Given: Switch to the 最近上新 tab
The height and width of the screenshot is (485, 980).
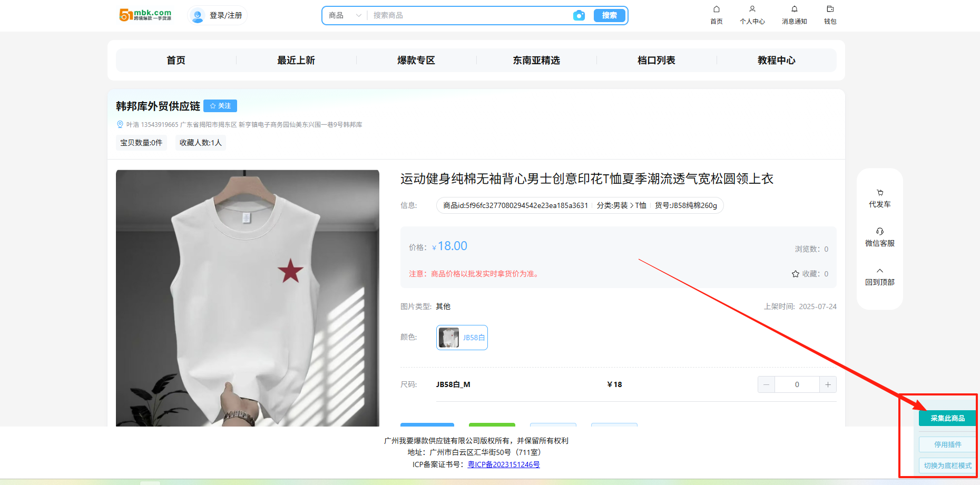Looking at the screenshot, I should tap(296, 60).
